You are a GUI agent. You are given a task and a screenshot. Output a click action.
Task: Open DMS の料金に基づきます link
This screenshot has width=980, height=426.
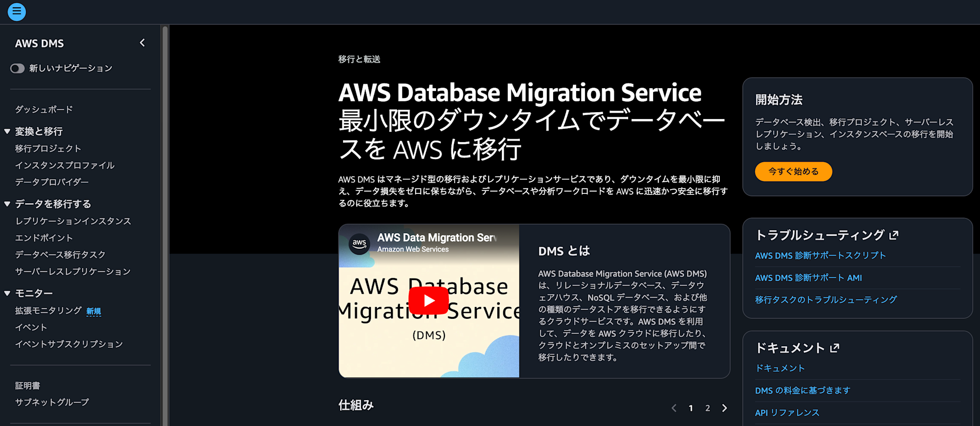click(803, 390)
